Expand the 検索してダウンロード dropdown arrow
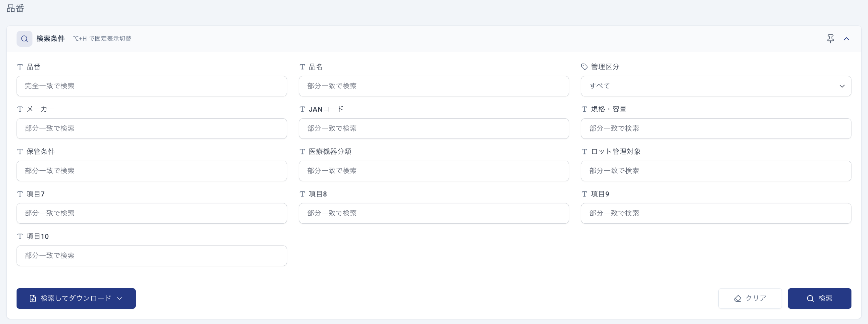868x324 pixels. tap(119, 298)
